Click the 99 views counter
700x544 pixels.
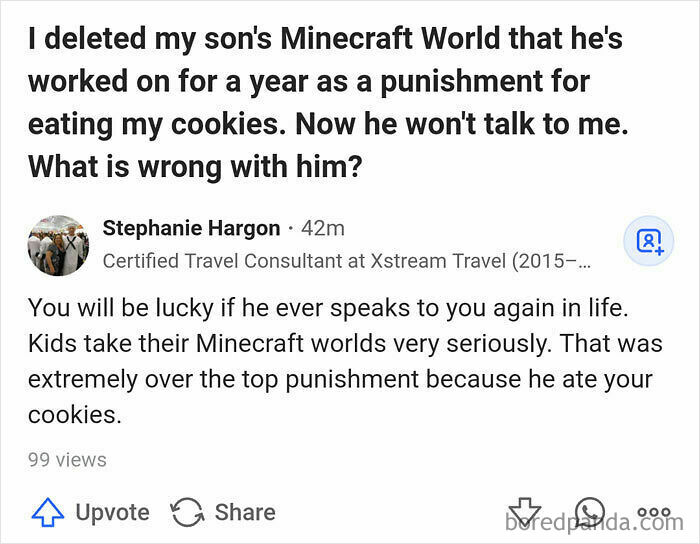coord(67,460)
